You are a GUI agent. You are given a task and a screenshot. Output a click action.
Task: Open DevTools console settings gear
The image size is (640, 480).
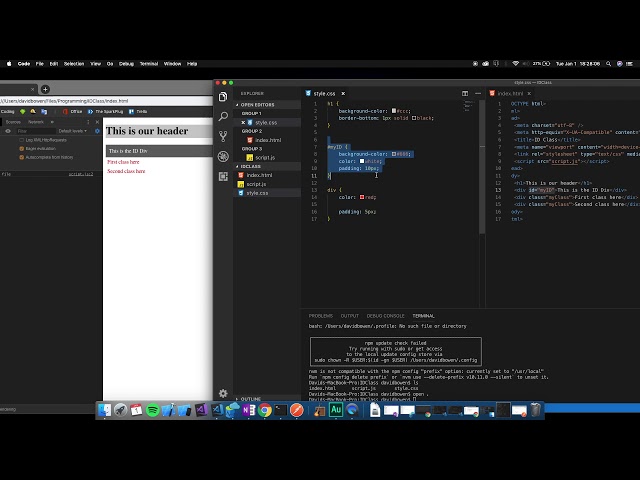pos(97,131)
